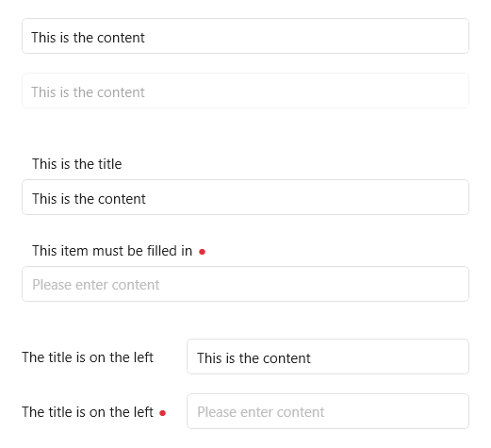Click the disabled greyed-out 'This is the content' field
The height and width of the screenshot is (448, 491).
pos(245,91)
